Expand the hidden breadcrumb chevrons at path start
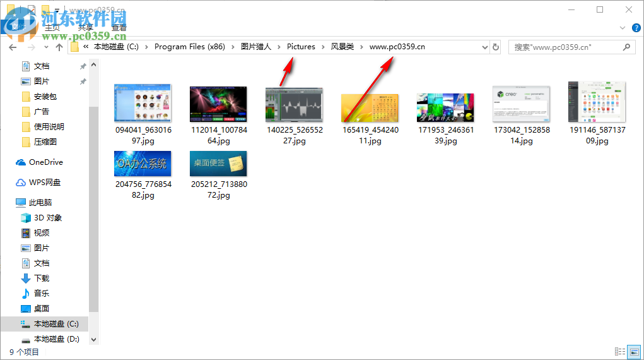Image resolution: width=644 pixels, height=360 pixels. [86, 47]
